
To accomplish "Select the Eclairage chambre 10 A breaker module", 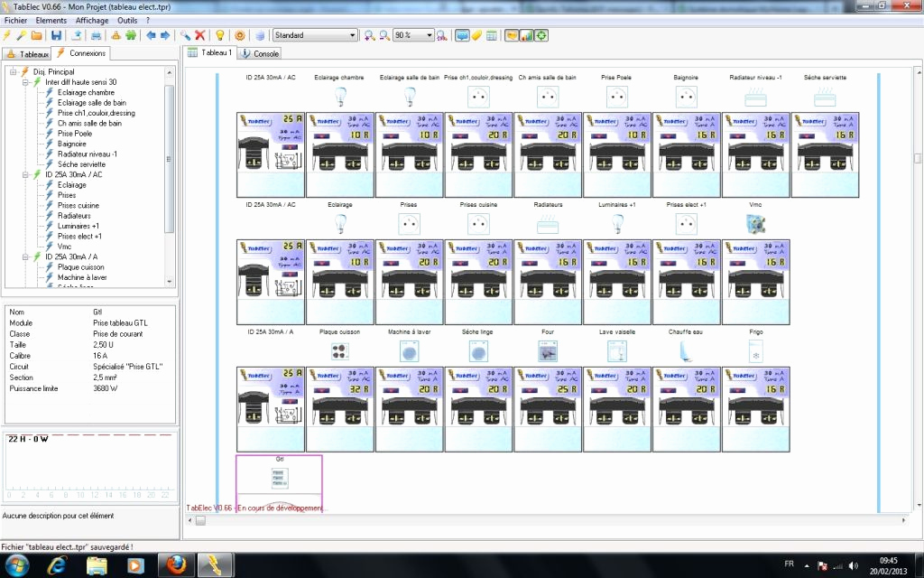I will [340, 154].
